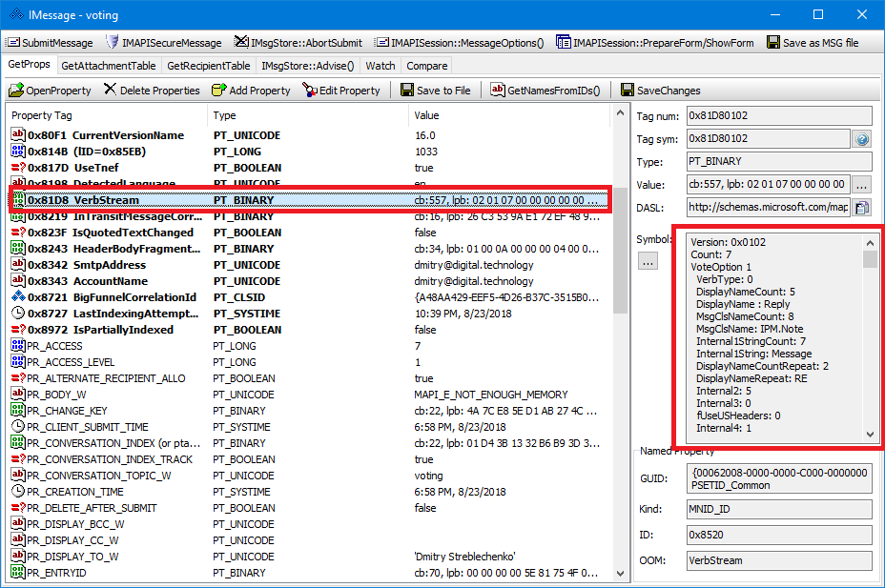Click the GUID field in Named Property

(x=779, y=478)
